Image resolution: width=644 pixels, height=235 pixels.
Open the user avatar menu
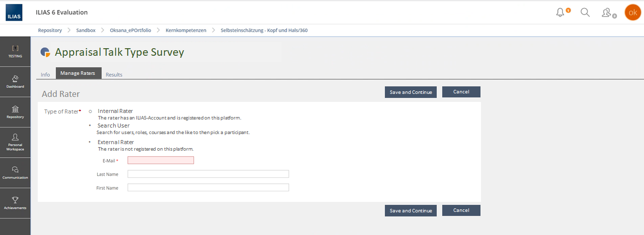(632, 13)
